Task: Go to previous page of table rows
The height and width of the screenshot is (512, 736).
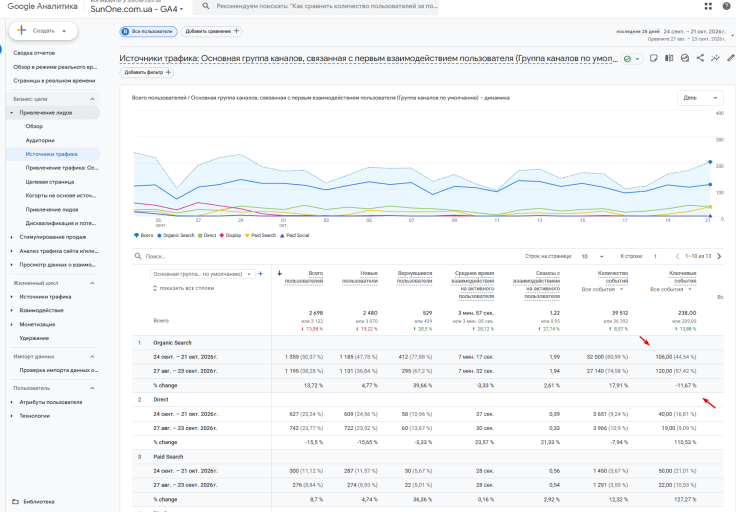Action: click(677, 256)
